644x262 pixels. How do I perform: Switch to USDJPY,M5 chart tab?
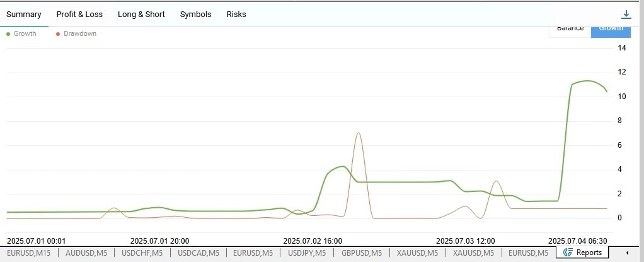(307, 253)
